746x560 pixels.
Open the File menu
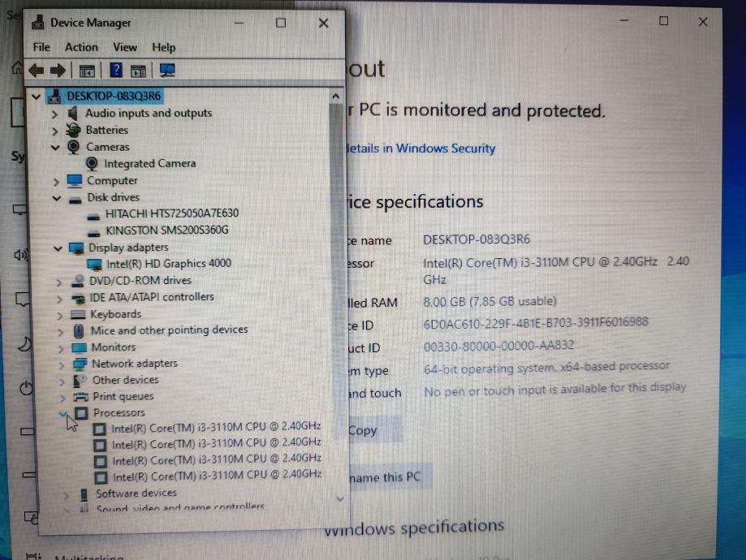tap(41, 47)
